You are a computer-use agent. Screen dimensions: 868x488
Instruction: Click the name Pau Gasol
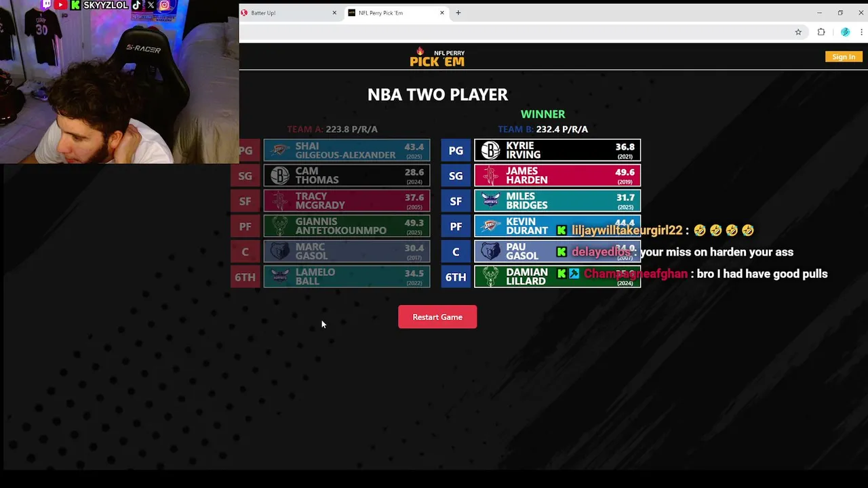[521, 251]
